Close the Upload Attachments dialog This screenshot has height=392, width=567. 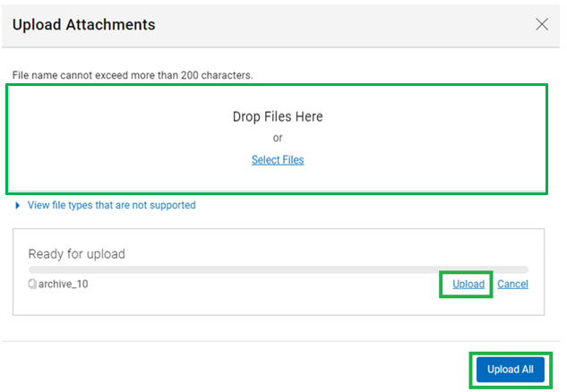(x=542, y=24)
